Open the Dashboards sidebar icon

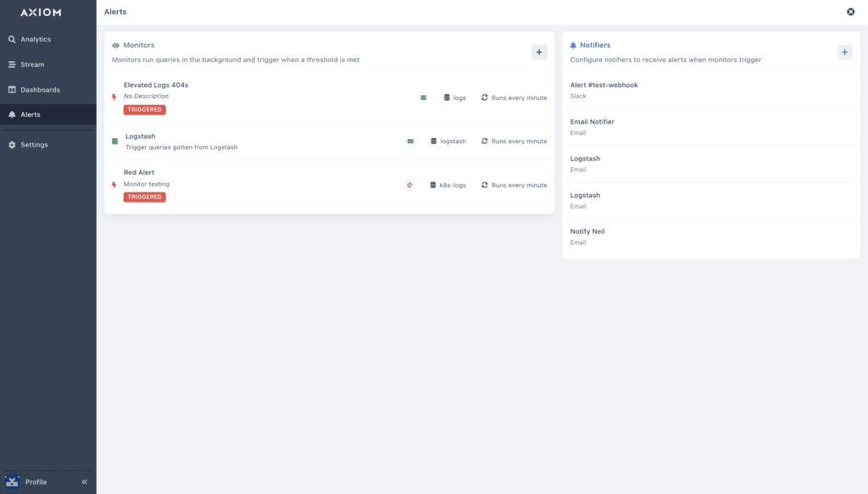12,90
